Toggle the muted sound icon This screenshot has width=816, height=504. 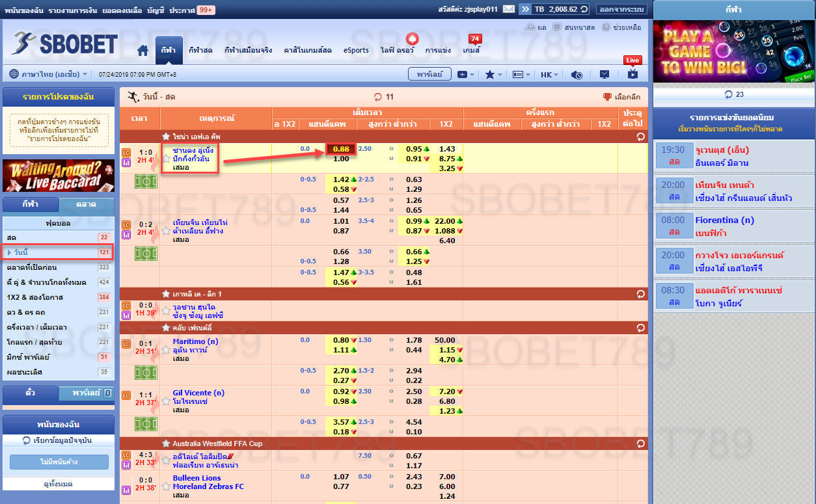[577, 75]
